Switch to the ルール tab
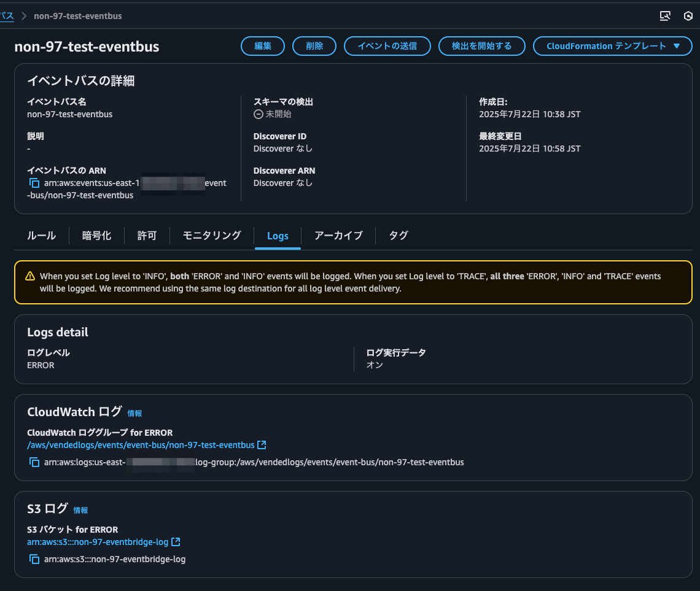This screenshot has height=591, width=700. coord(42,236)
